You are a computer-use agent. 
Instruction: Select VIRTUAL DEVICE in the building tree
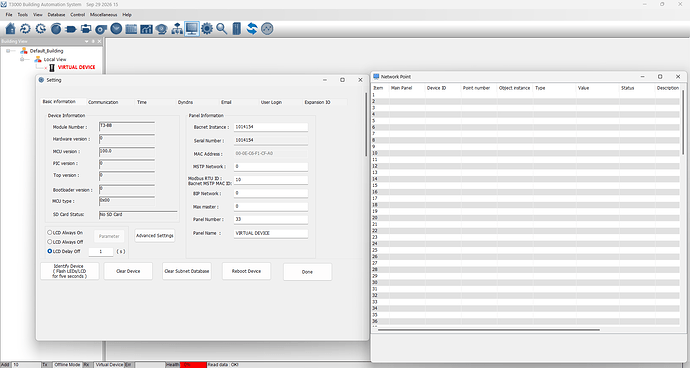[x=77, y=67]
